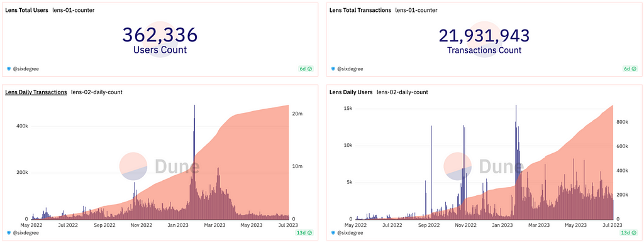Open the Lens Total Users title
This screenshot has width=644, height=243.
tap(26, 10)
